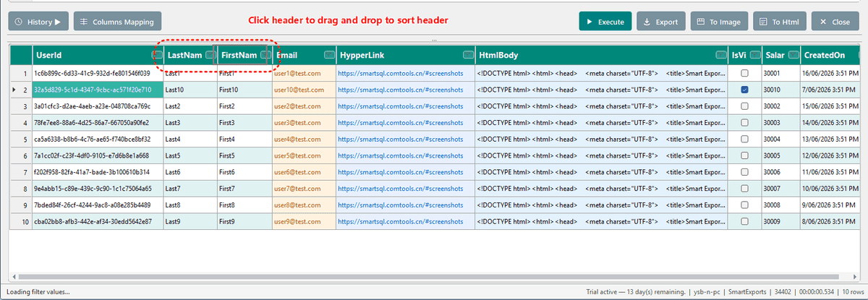
Task: Select the HypperLink column header
Action: click(406, 55)
